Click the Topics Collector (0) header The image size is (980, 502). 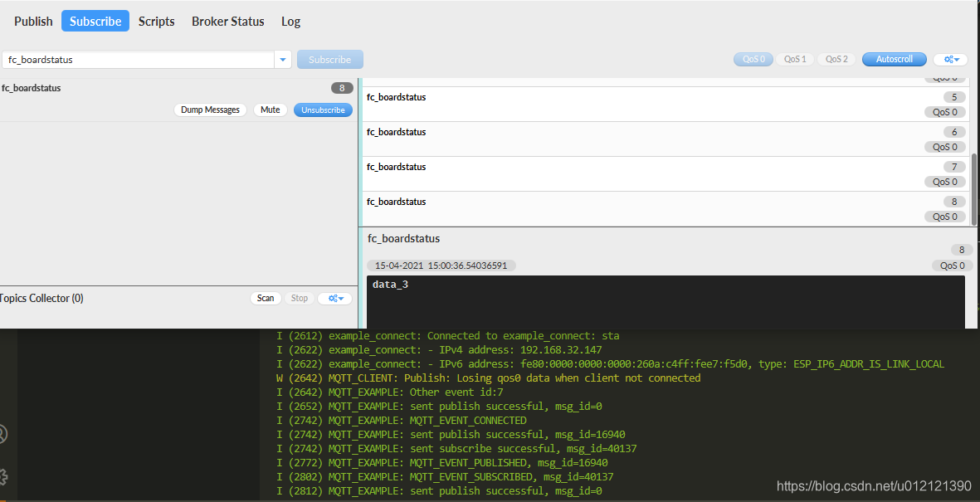(x=41, y=298)
